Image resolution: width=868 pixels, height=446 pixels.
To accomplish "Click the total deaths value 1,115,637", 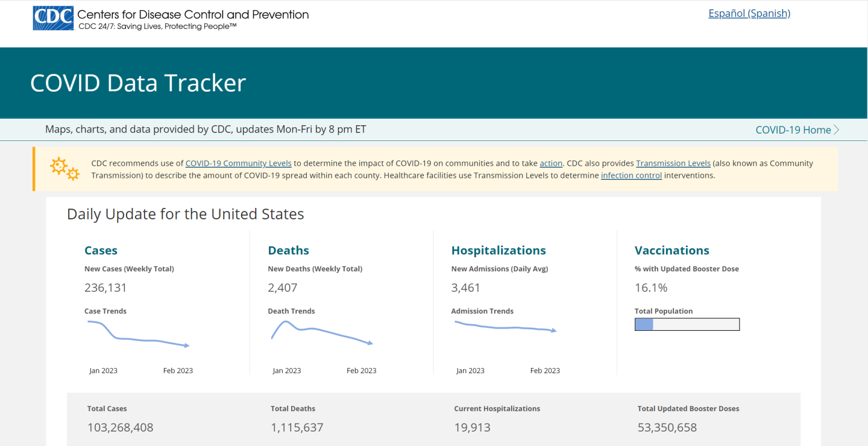I will tap(297, 427).
